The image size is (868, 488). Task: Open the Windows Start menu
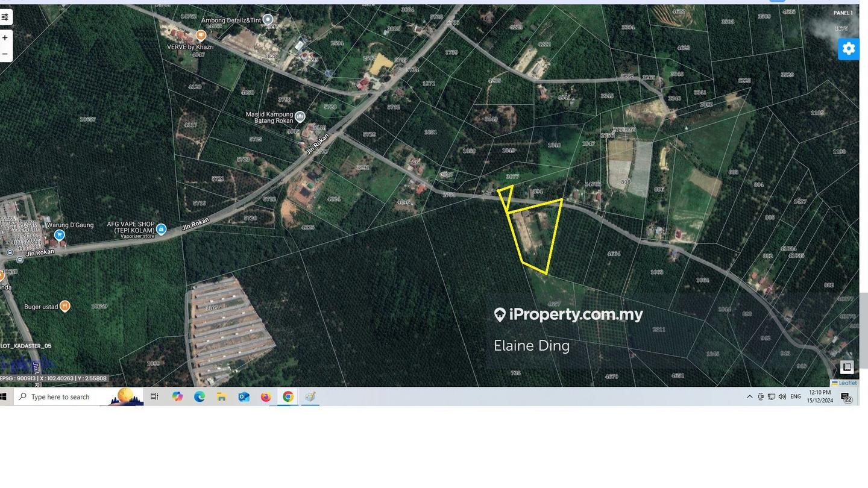4,396
